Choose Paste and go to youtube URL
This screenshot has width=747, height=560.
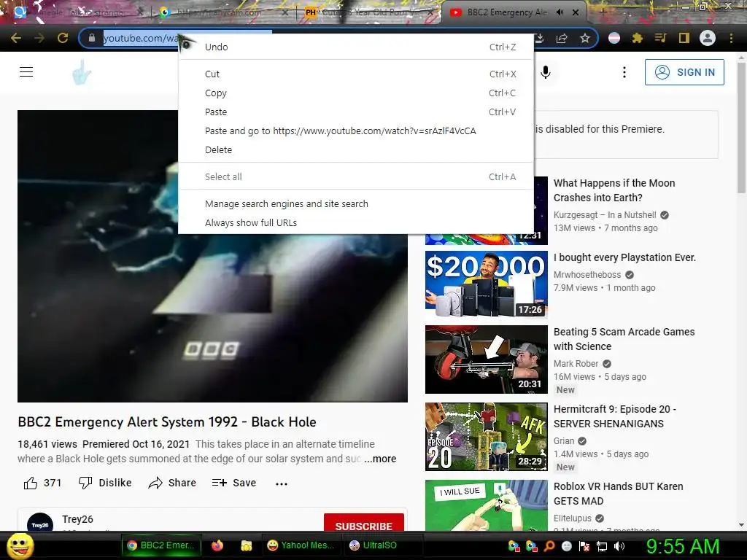point(356,131)
